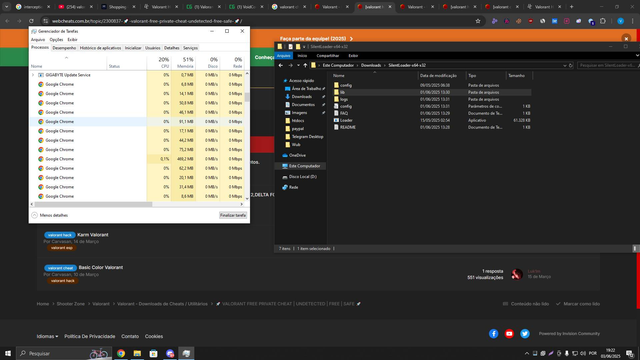
Task: Open Chrome tab search dropdown
Action: click(x=7, y=7)
